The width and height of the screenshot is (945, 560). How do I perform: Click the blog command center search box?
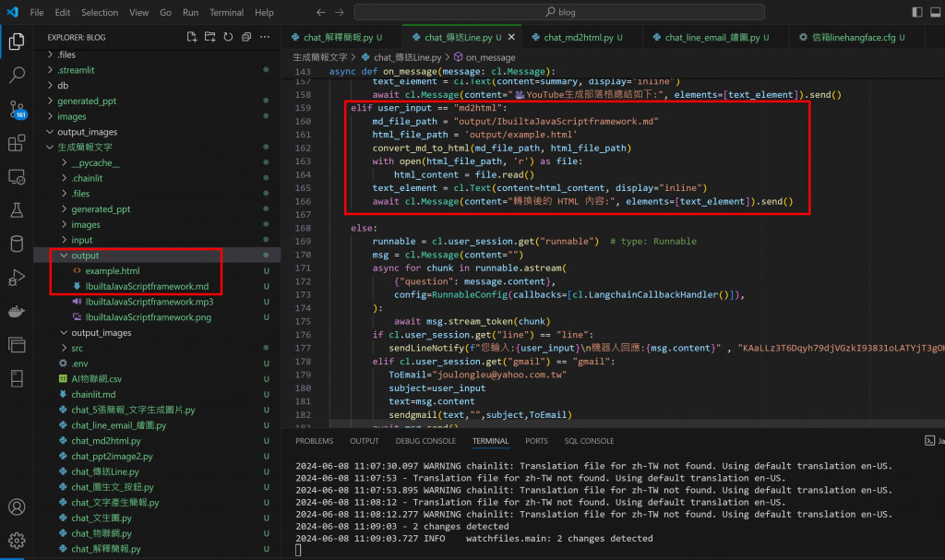pos(559,12)
